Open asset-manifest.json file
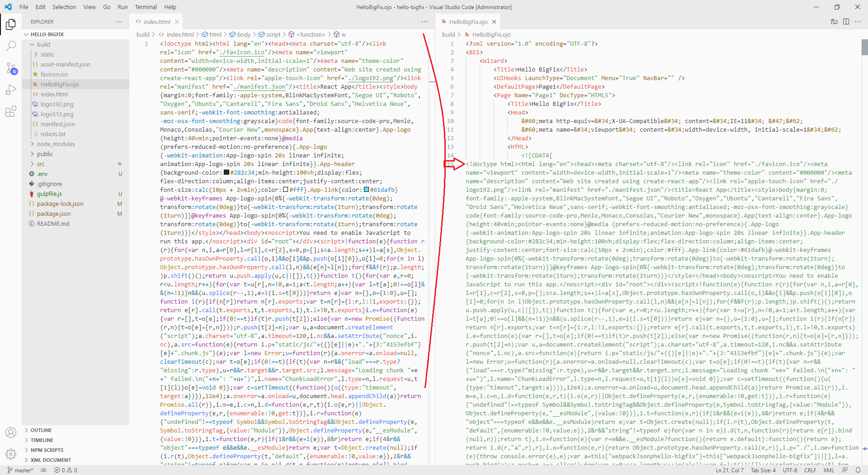The width and height of the screenshot is (868, 475). [75, 64]
